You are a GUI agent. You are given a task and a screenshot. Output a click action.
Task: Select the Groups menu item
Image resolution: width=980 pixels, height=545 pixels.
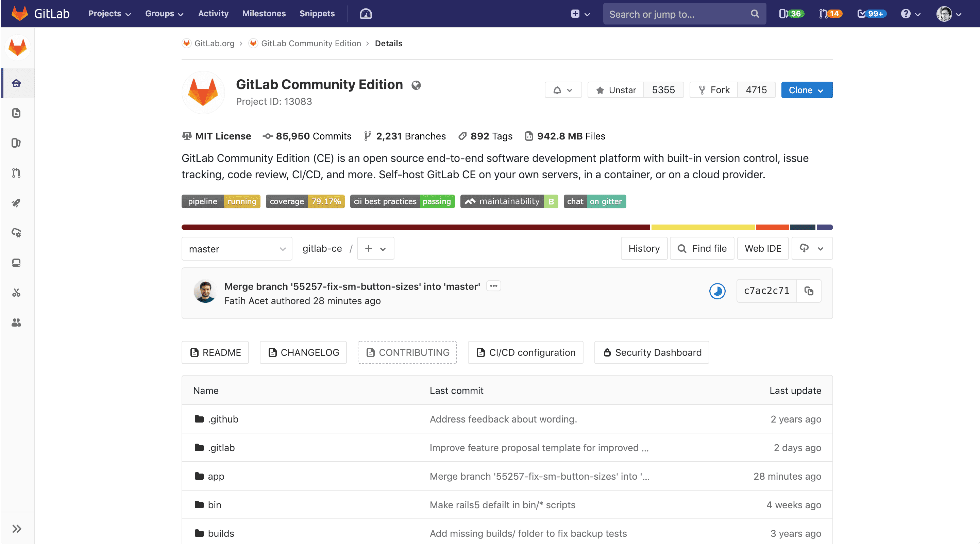(x=164, y=13)
